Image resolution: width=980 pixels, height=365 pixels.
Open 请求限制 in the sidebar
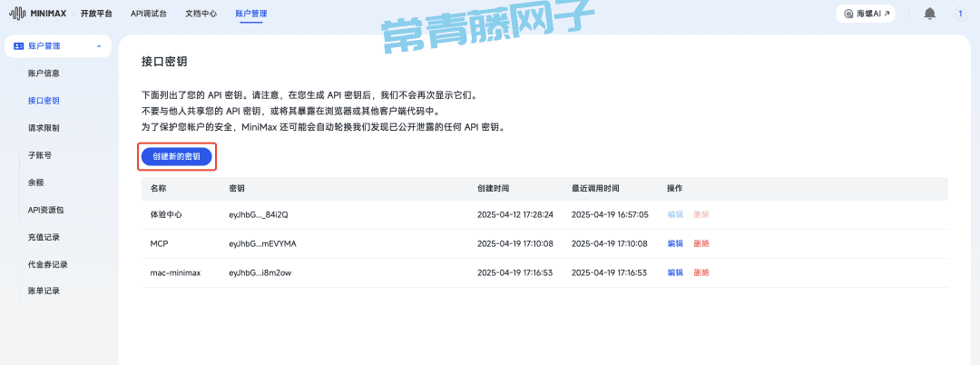pos(44,128)
